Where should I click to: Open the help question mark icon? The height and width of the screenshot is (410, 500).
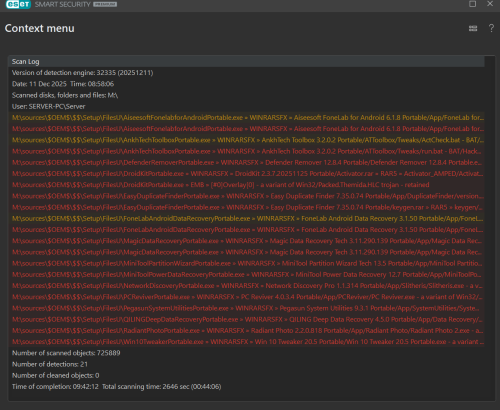(x=491, y=28)
